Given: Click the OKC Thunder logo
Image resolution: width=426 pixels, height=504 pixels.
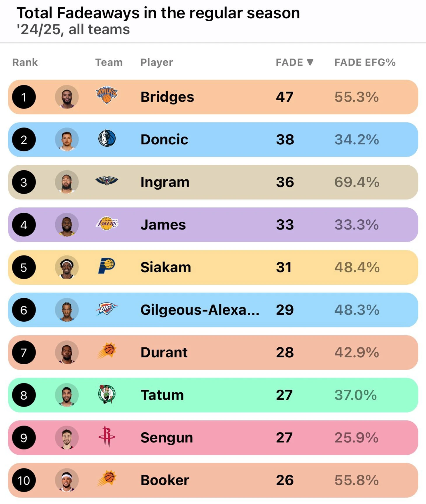Looking at the screenshot, I should click(107, 309).
